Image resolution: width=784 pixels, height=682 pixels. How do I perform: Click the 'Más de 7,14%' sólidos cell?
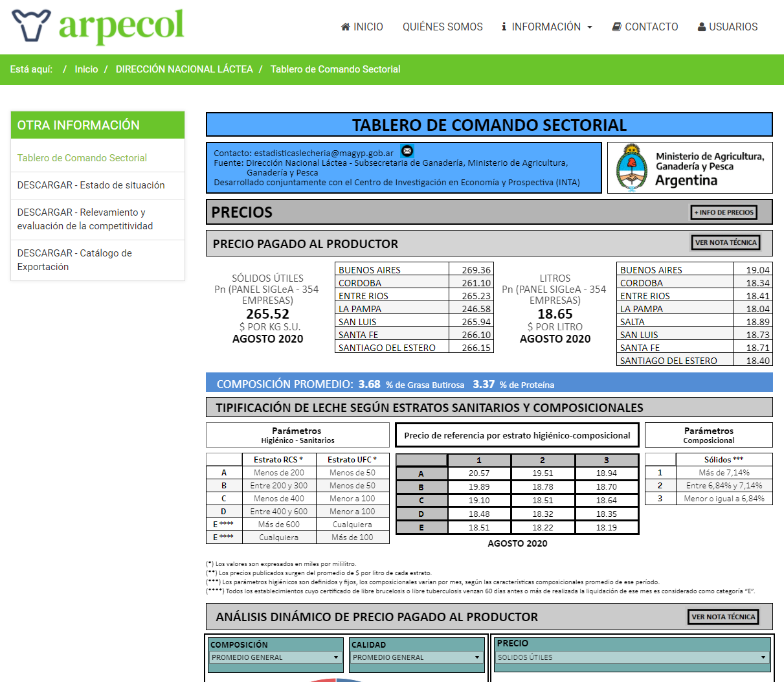[724, 473]
